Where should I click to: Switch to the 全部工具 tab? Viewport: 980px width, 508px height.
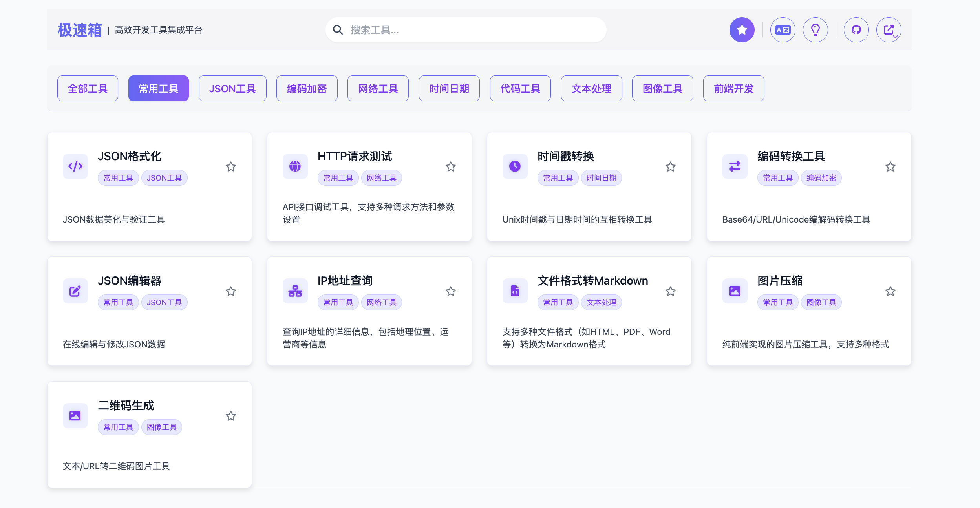click(88, 88)
